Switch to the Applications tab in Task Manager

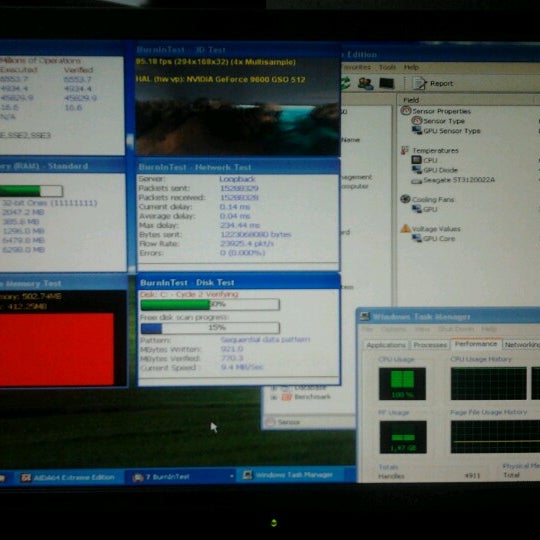(x=386, y=345)
